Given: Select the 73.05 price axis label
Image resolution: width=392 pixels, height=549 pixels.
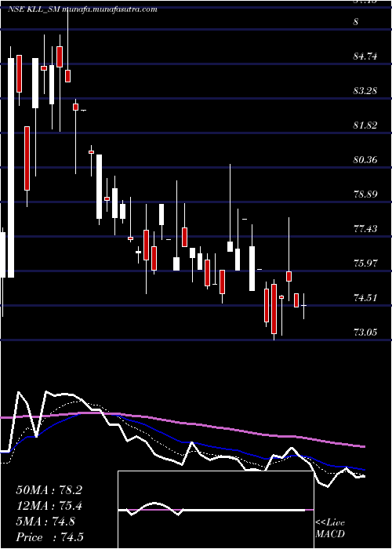Looking at the screenshot, I should 365,333.
